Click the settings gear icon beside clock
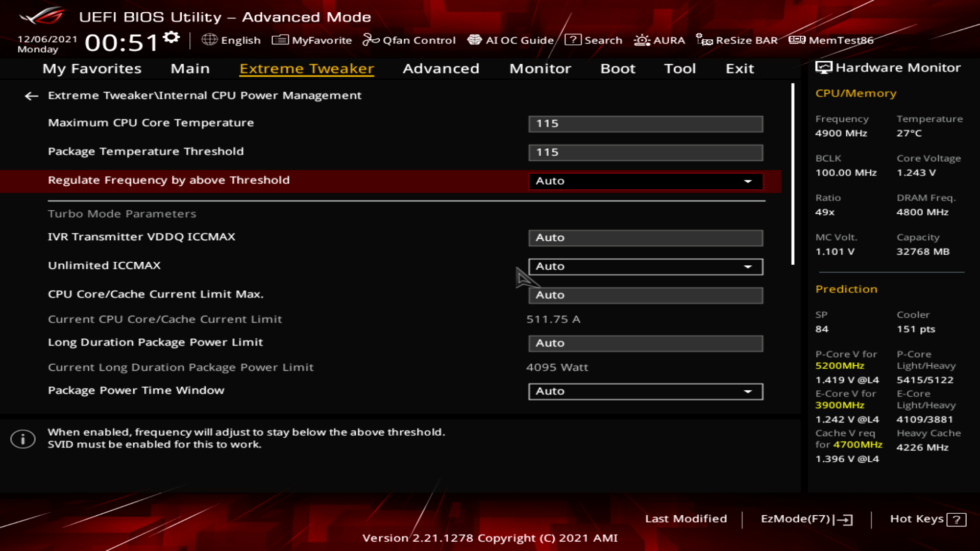Image resolution: width=980 pixels, height=551 pixels. point(171,37)
